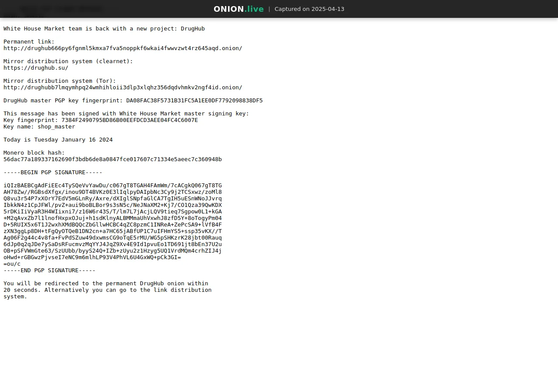Click the 'You will be redirected to the permanent' line
Viewport: 558px width, 392px height.
[x=106, y=284]
